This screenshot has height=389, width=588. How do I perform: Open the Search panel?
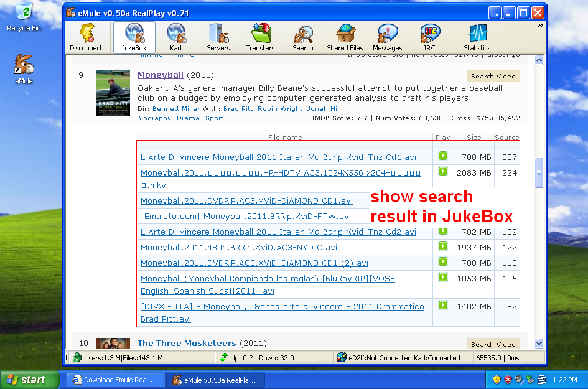tap(302, 37)
